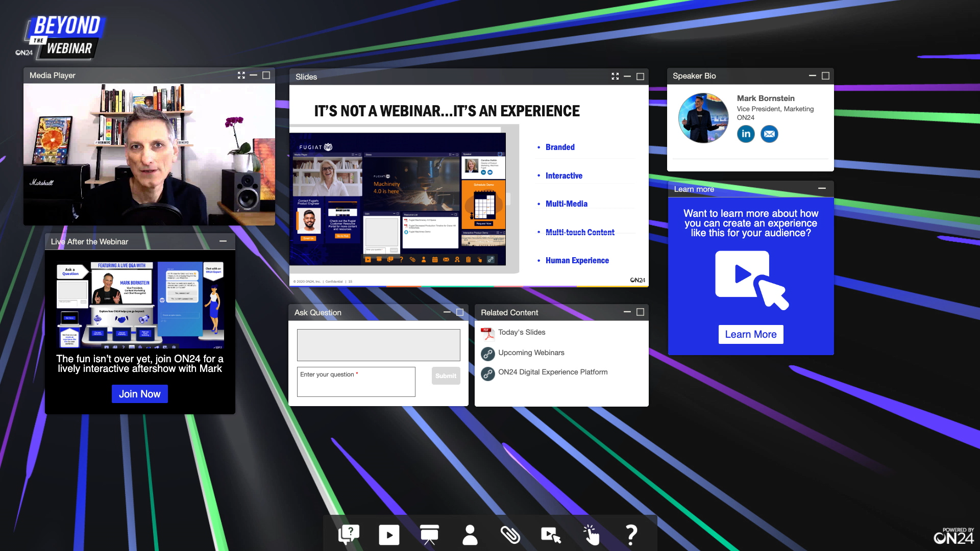
Task: Open Today's Slides link
Action: 522,332
